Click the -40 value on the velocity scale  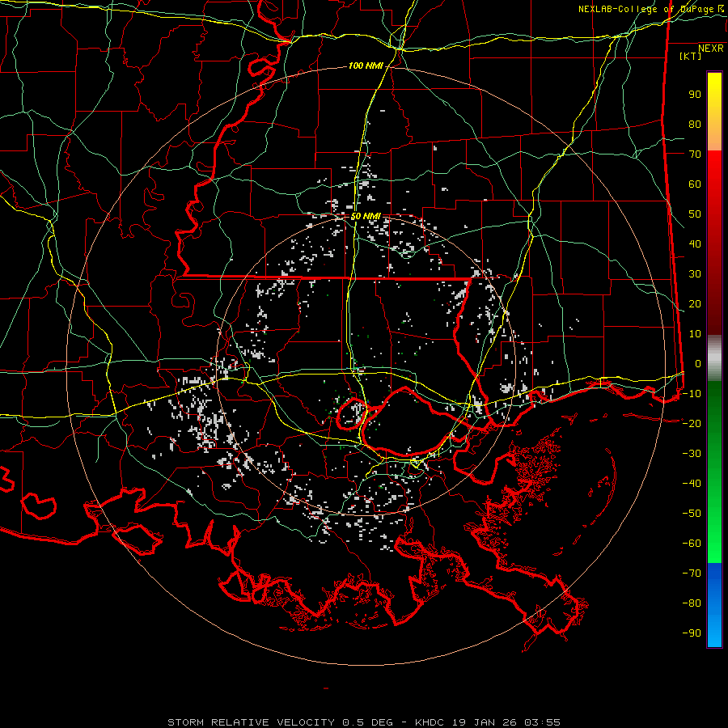692,484
